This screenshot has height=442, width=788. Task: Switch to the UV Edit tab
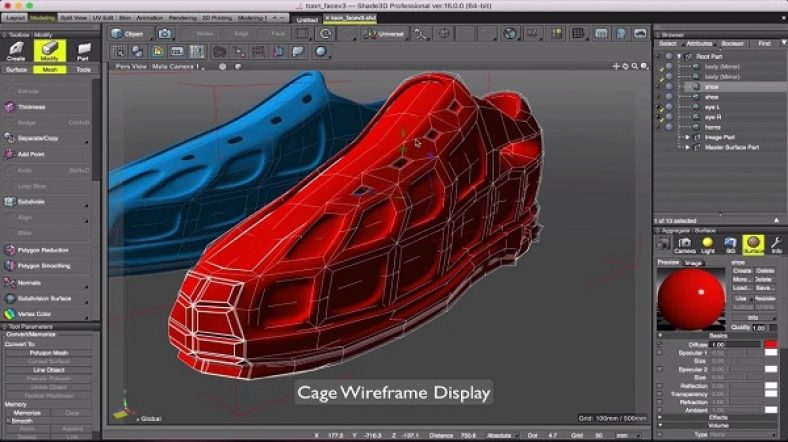tap(103, 18)
